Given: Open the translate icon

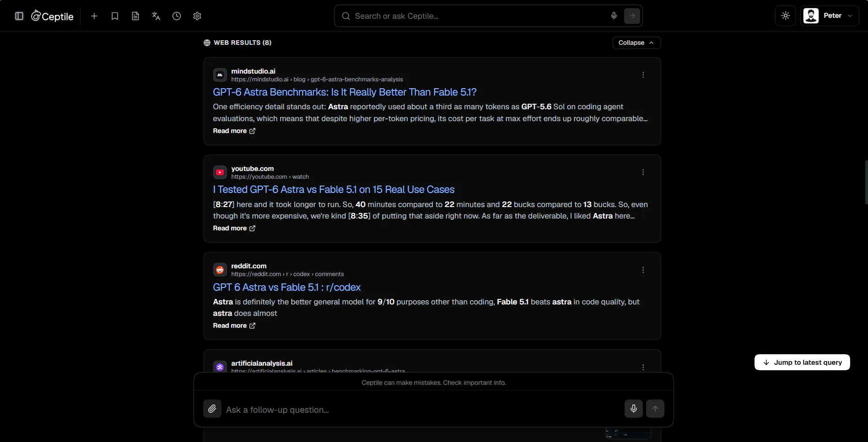Looking at the screenshot, I should point(156,16).
